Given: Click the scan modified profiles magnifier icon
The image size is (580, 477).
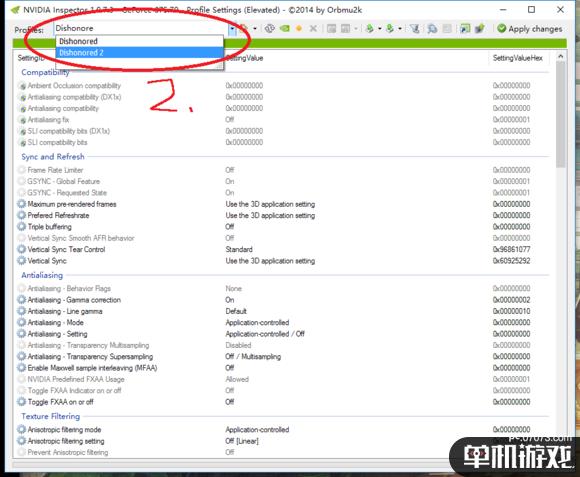Looking at the screenshot, I should 432,28.
